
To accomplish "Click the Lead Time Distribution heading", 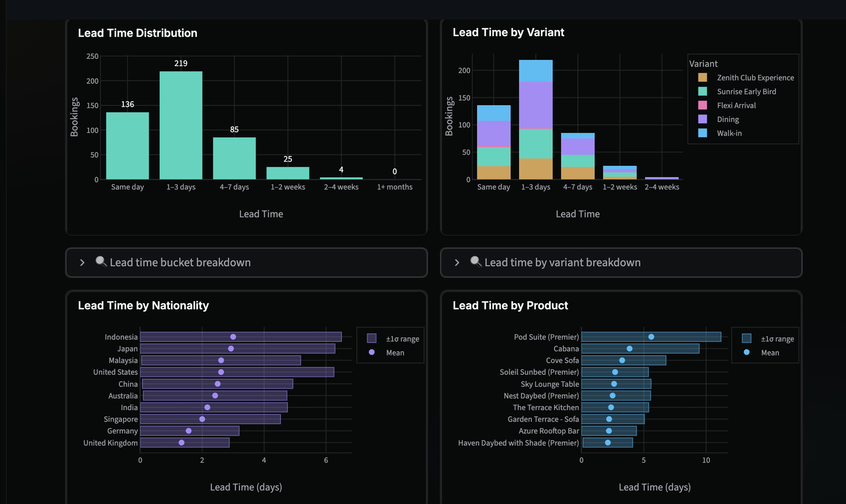I will coord(138,33).
